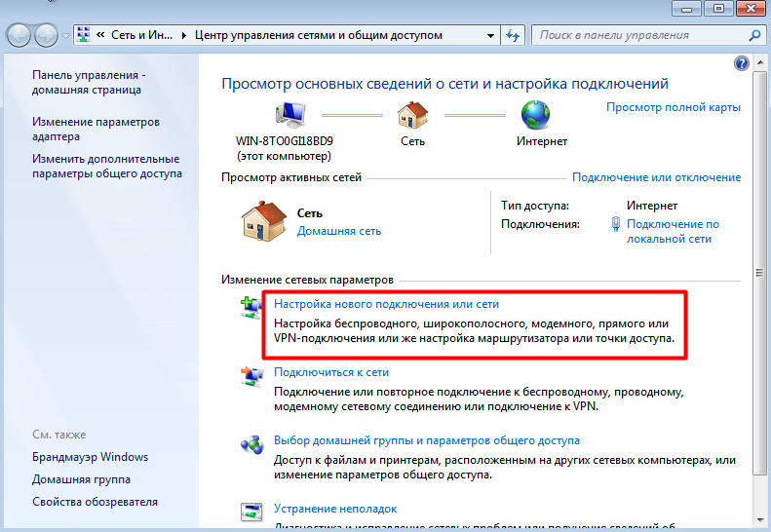The height and width of the screenshot is (532, 771).
Task: Click the Устранение неполадок troubleshooting icon
Action: pyautogui.click(x=251, y=512)
